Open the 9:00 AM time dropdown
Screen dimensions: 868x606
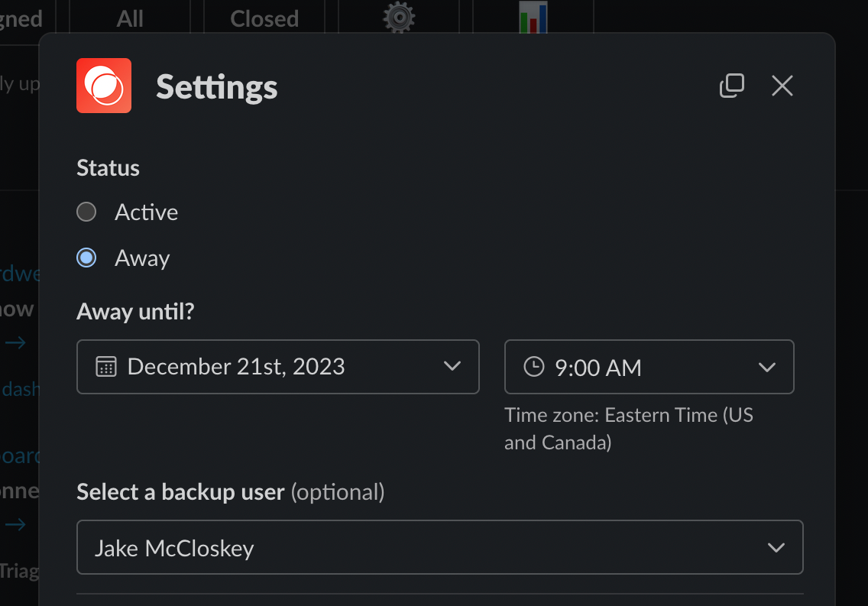click(767, 367)
